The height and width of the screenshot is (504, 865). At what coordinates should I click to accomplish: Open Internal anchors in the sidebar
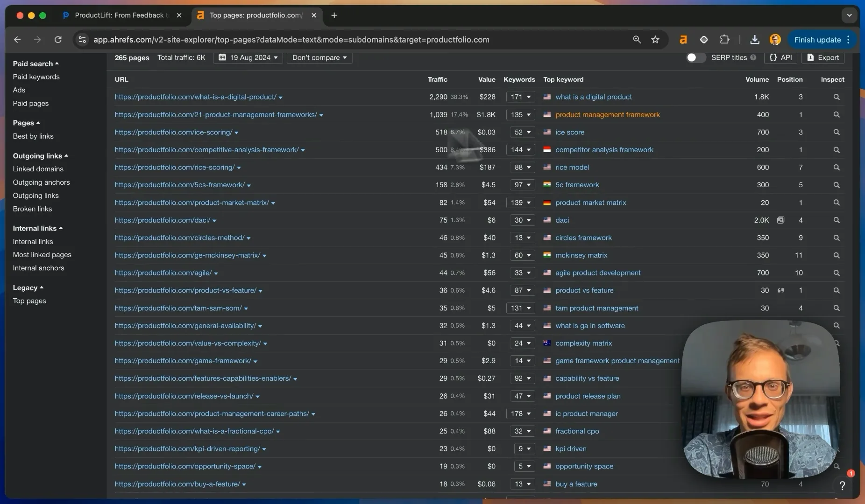click(38, 268)
